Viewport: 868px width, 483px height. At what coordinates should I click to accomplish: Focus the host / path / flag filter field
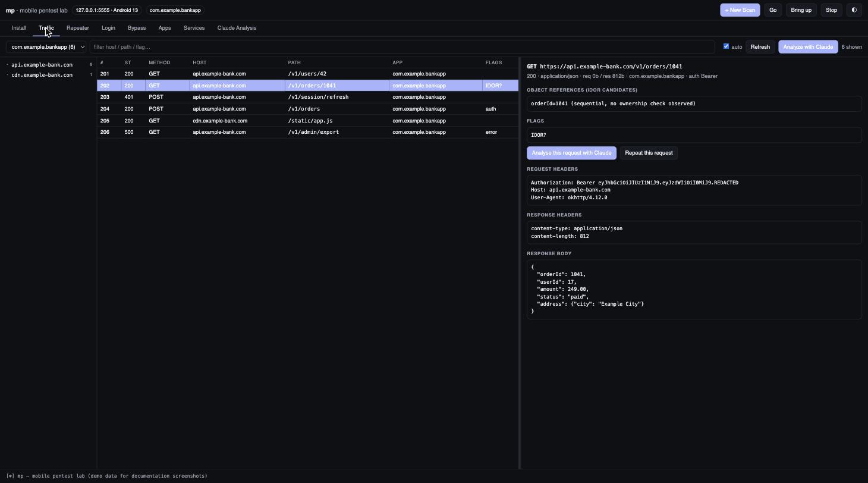[x=402, y=47]
